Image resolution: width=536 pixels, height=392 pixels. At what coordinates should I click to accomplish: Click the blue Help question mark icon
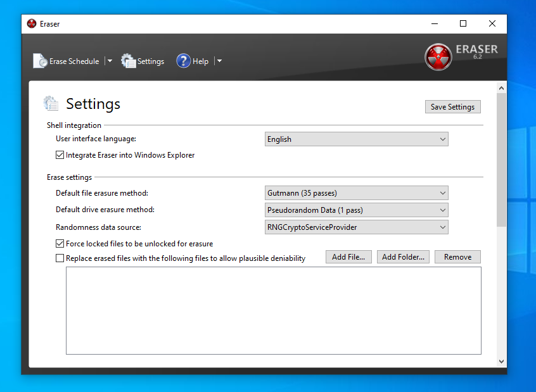(x=183, y=61)
